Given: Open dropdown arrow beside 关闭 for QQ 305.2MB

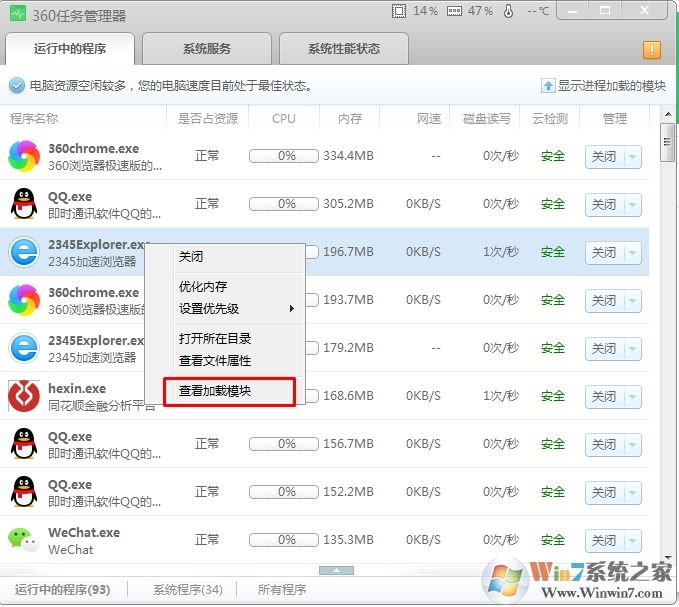Looking at the screenshot, I should pyautogui.click(x=633, y=205).
